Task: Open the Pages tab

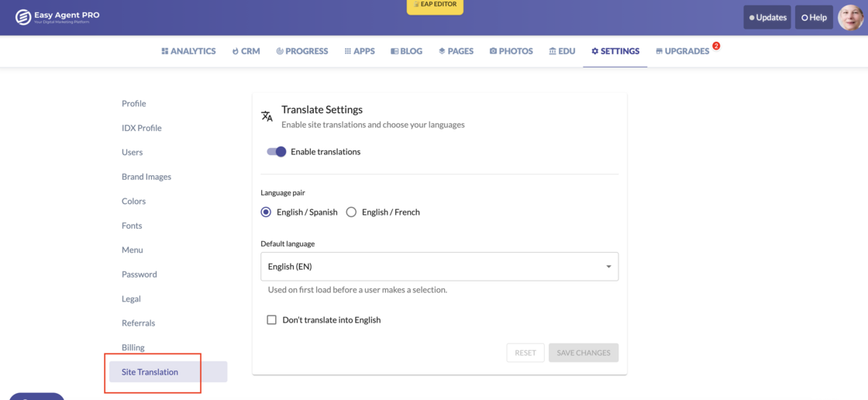Action: tap(456, 51)
